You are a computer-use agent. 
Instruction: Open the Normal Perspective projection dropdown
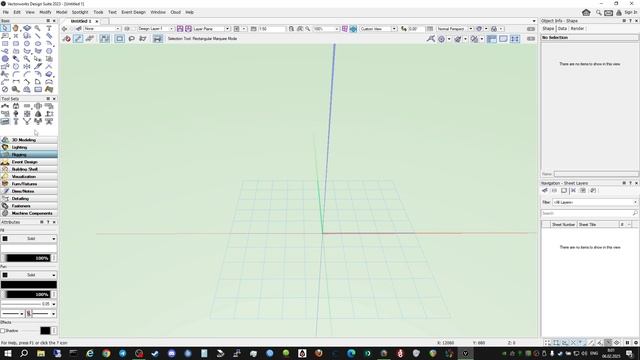pyautogui.click(x=454, y=29)
